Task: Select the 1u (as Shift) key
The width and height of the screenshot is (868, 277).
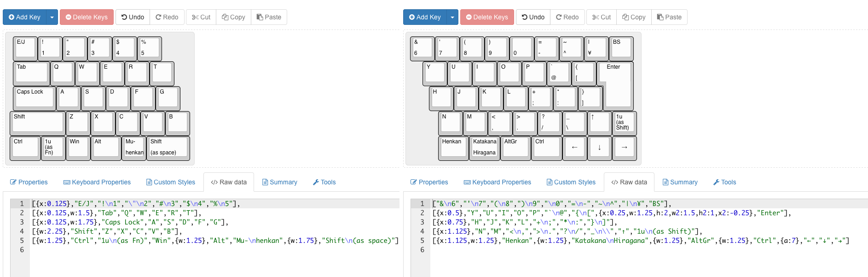Action: (x=624, y=123)
